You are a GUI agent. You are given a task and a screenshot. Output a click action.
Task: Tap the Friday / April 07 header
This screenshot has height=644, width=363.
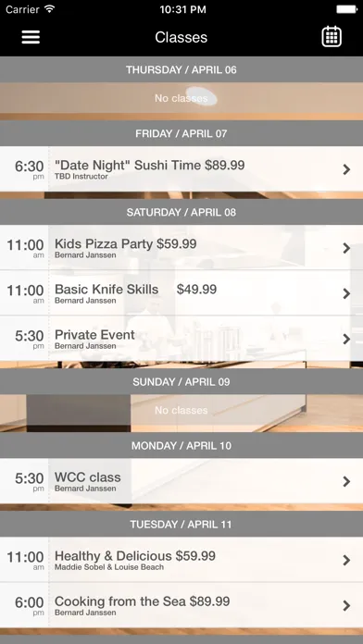(181, 133)
